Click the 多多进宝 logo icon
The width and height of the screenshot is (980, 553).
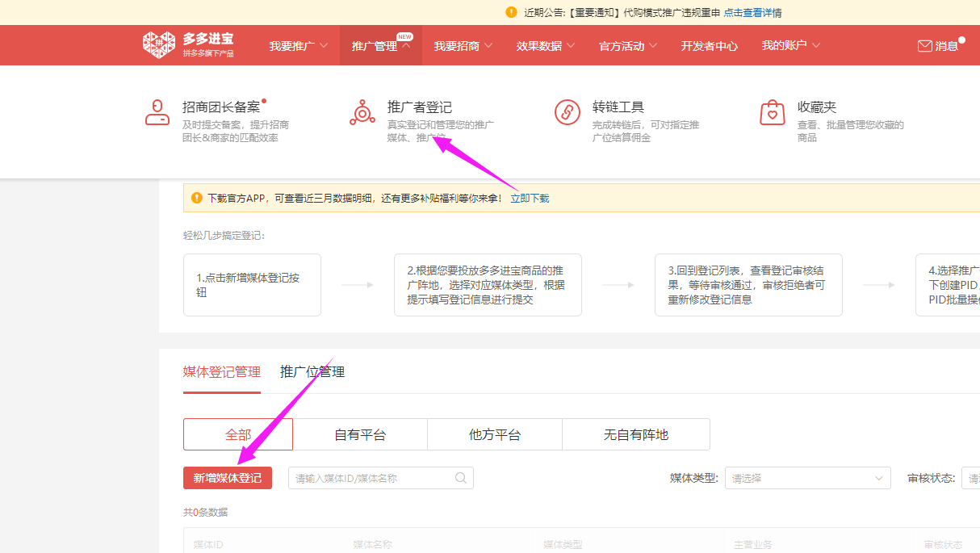159,45
